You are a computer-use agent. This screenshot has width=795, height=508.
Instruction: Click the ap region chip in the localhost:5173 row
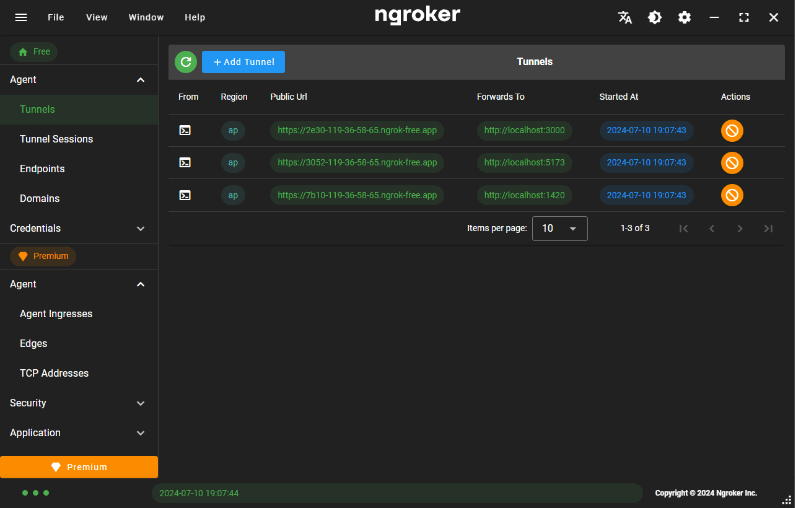coord(233,163)
